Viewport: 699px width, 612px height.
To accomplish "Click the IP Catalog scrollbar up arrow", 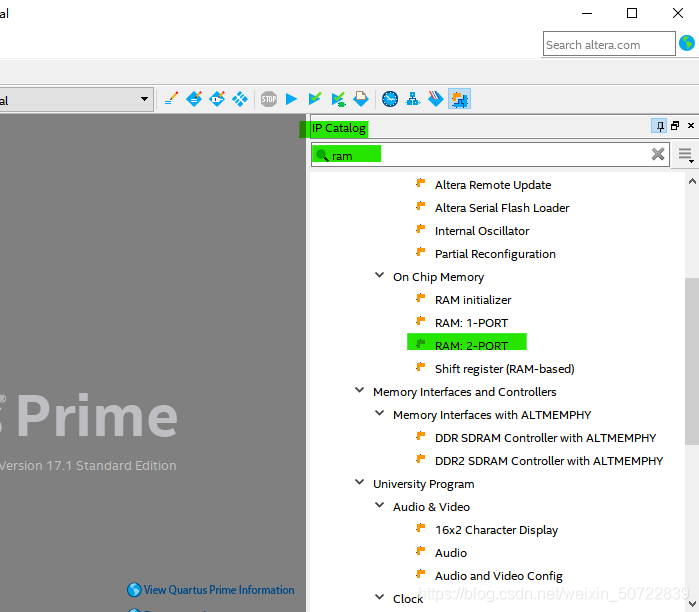I will 692,181.
